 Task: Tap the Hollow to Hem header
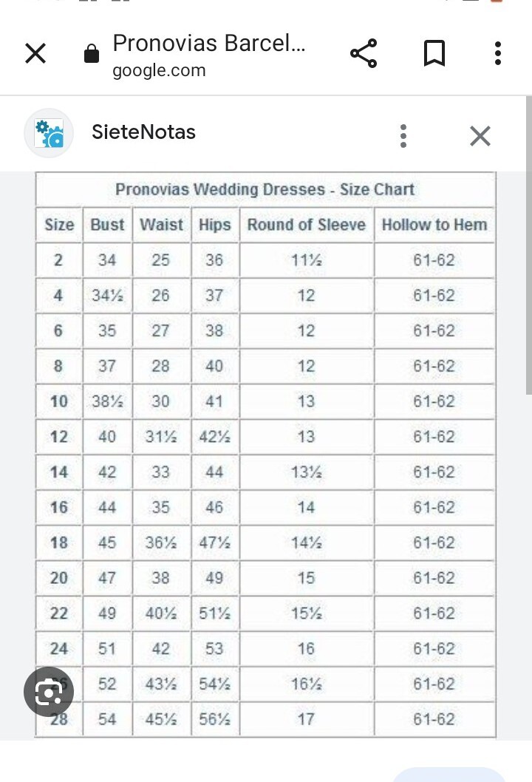pyautogui.click(x=434, y=225)
